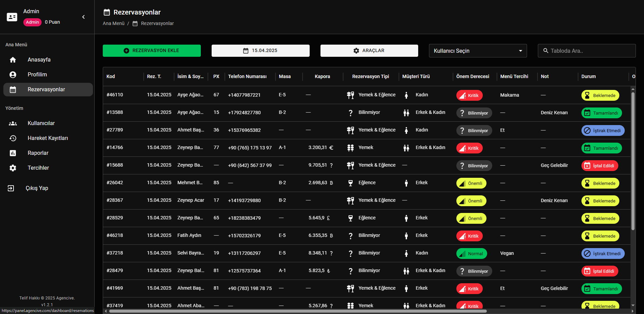Click the Profilim user avatar icon
Screen dimensions: 644x314
(x=13, y=75)
